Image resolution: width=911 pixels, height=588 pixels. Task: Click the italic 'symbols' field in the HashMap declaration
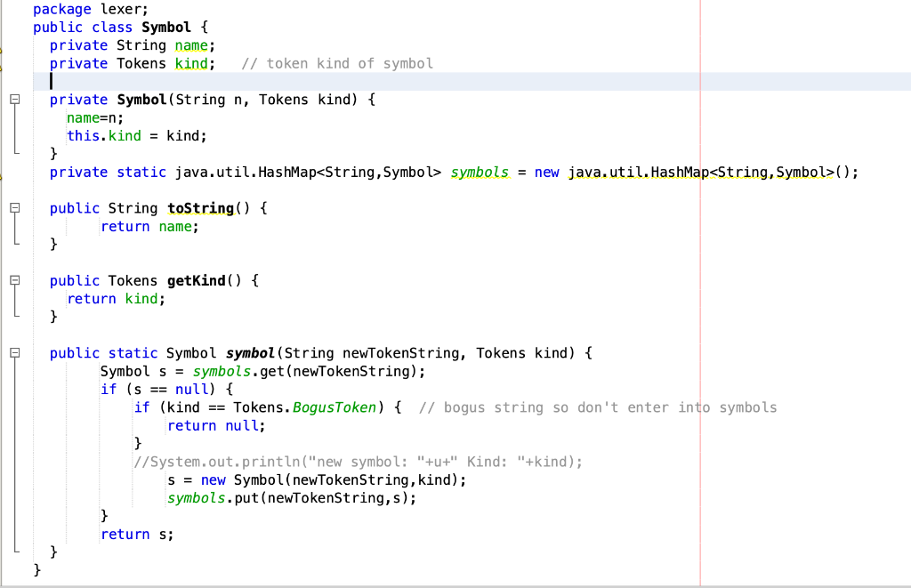point(480,172)
